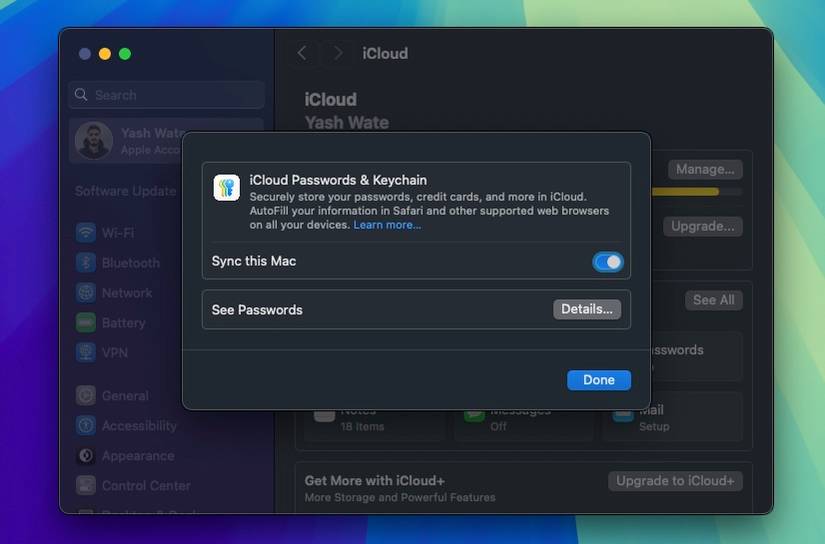Click Upgrade to iCloud+ button
Screen dimensions: 825x544
pos(675,481)
